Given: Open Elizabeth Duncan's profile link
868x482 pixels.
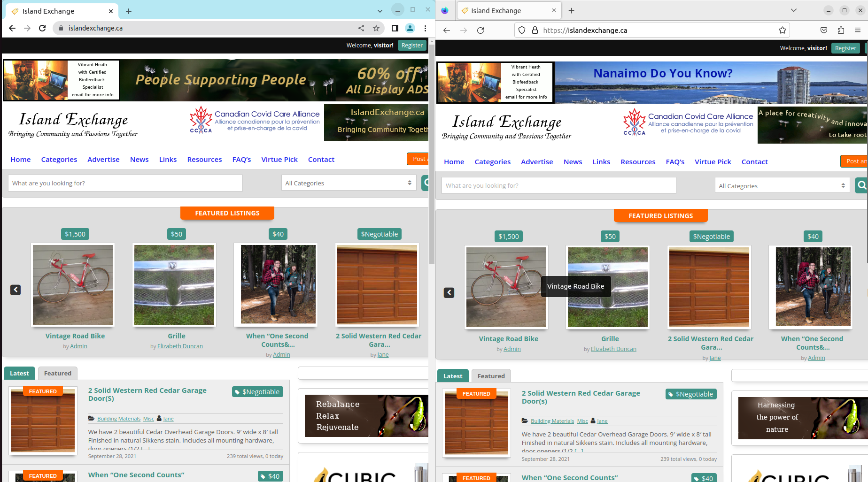Looking at the screenshot, I should 180,346.
